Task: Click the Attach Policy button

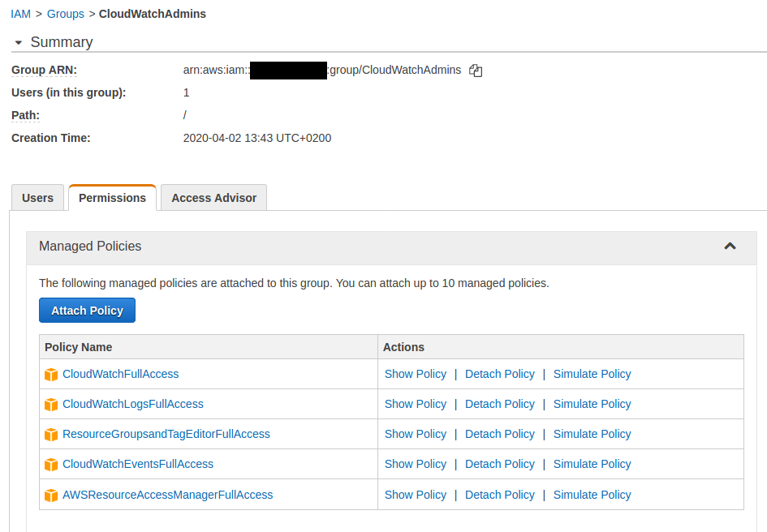Action: [x=87, y=311]
